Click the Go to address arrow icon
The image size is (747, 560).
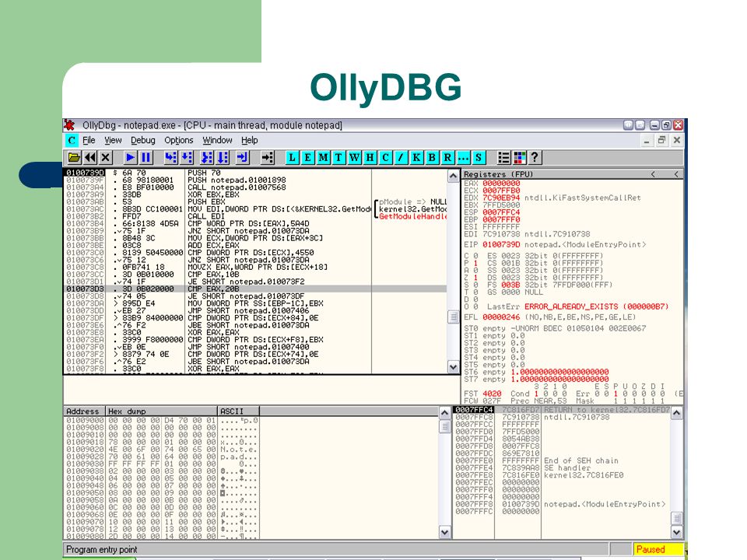click(x=268, y=158)
